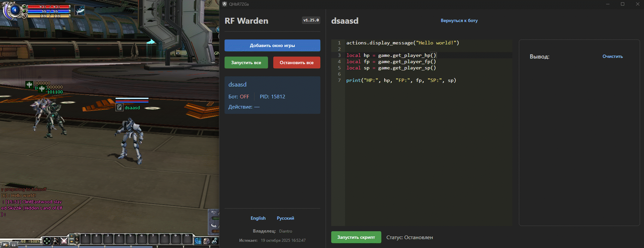The image size is (644, 248).
Task: Click the green Запустить скрипт button
Action: tap(356, 237)
